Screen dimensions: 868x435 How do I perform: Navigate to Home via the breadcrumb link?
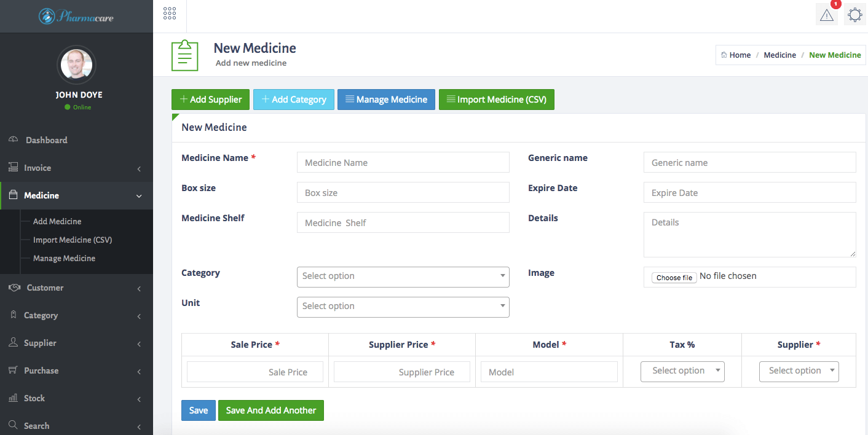(x=740, y=55)
